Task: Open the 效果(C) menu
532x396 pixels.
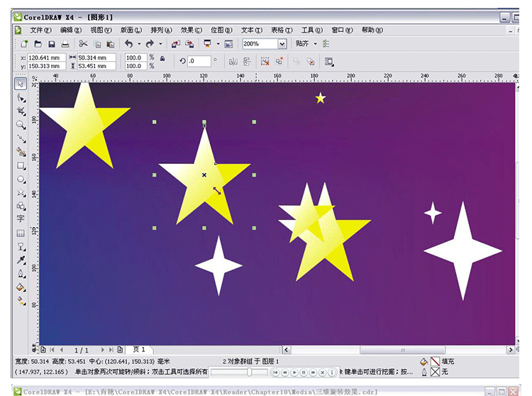Action: [x=192, y=31]
